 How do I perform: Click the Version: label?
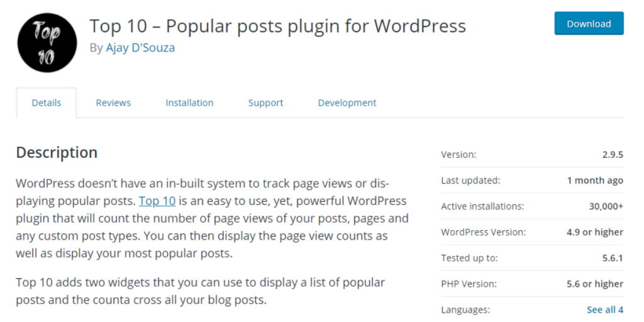tap(458, 155)
